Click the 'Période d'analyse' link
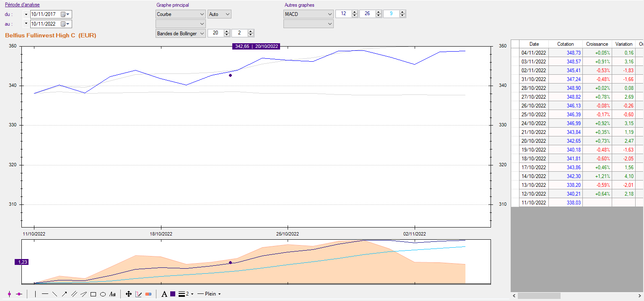Image resolution: width=644 pixels, height=301 pixels. point(22,5)
